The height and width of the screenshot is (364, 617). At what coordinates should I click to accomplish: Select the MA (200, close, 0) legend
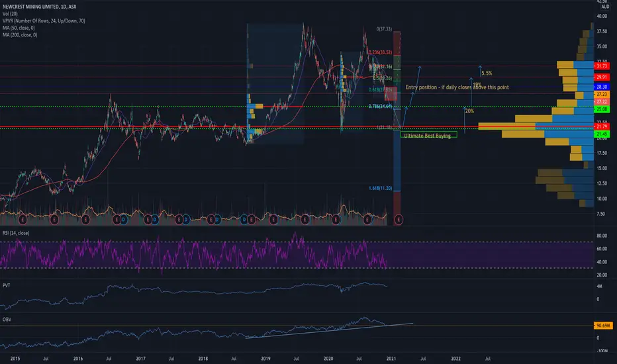pos(20,35)
